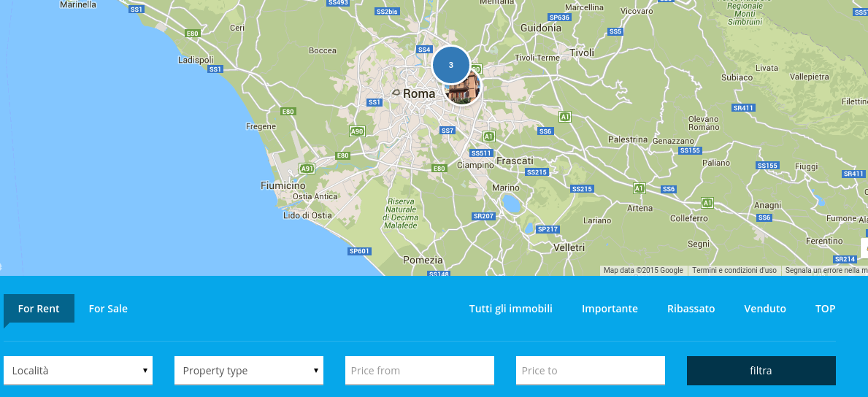Click the SP601 road shield

[358, 251]
